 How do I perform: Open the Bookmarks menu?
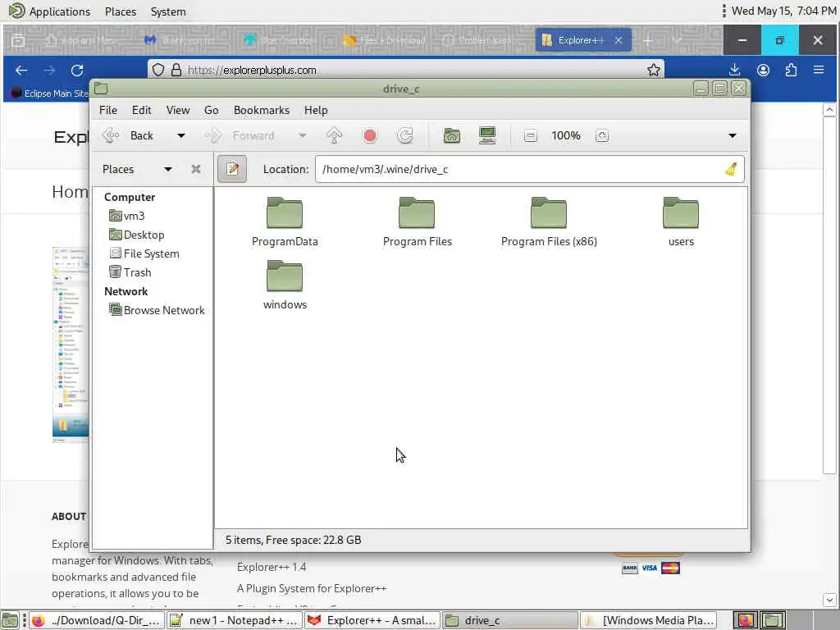pyautogui.click(x=262, y=110)
